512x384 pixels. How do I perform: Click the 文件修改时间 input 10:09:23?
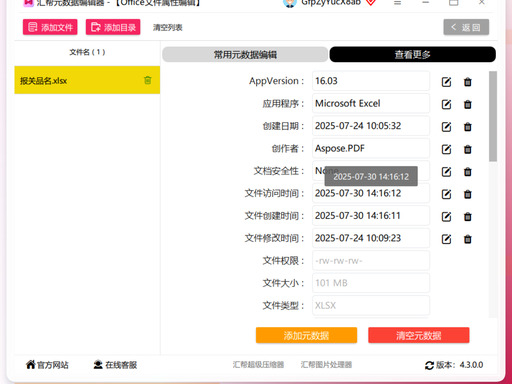[371, 238]
